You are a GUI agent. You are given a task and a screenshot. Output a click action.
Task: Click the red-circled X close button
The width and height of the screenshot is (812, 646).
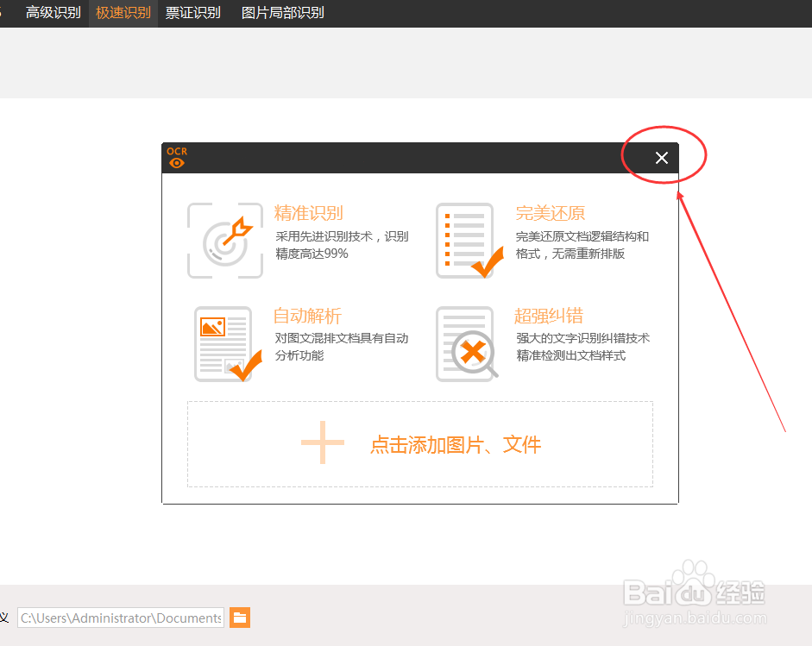pos(661,158)
